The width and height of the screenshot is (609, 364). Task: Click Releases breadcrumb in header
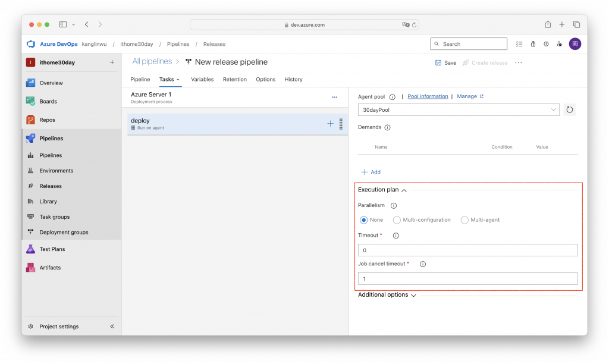click(214, 44)
